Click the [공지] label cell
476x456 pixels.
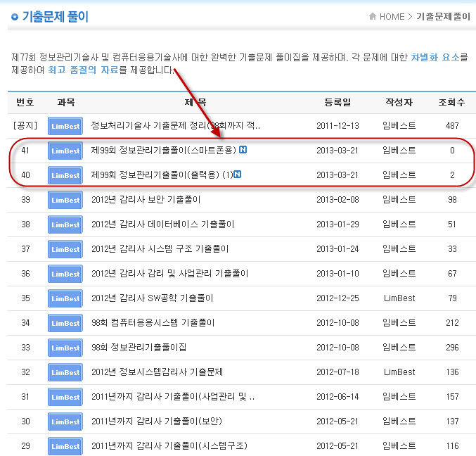point(25,125)
